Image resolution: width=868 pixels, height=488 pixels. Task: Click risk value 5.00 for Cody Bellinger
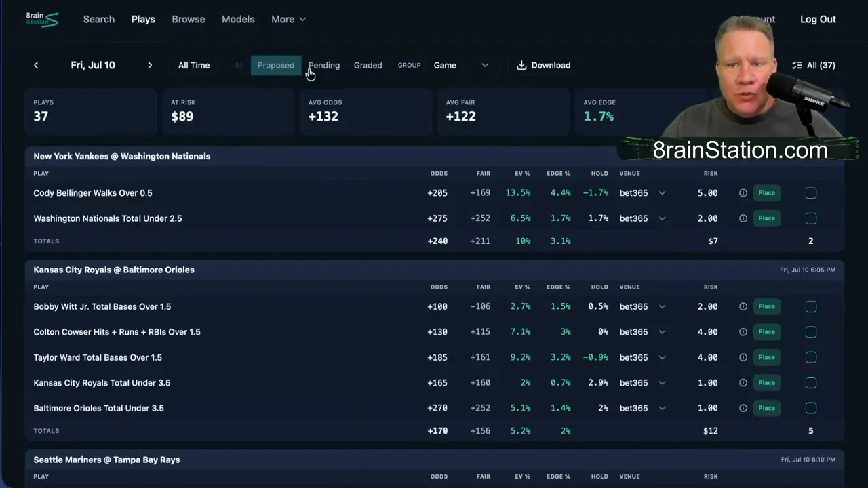(x=707, y=193)
